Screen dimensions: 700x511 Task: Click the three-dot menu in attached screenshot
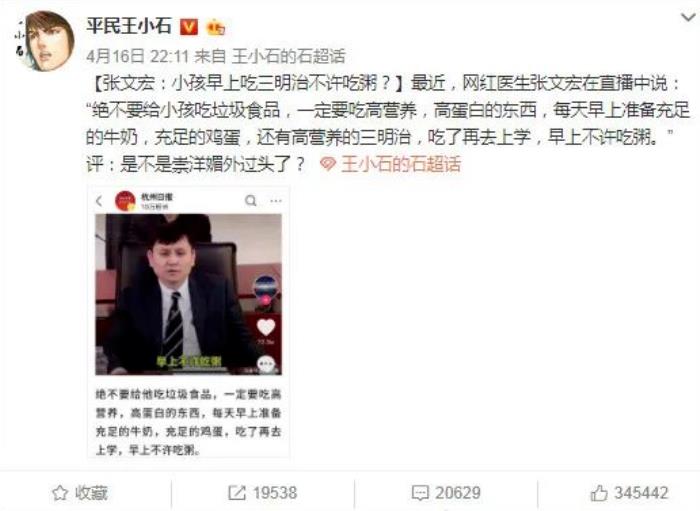click(276, 201)
